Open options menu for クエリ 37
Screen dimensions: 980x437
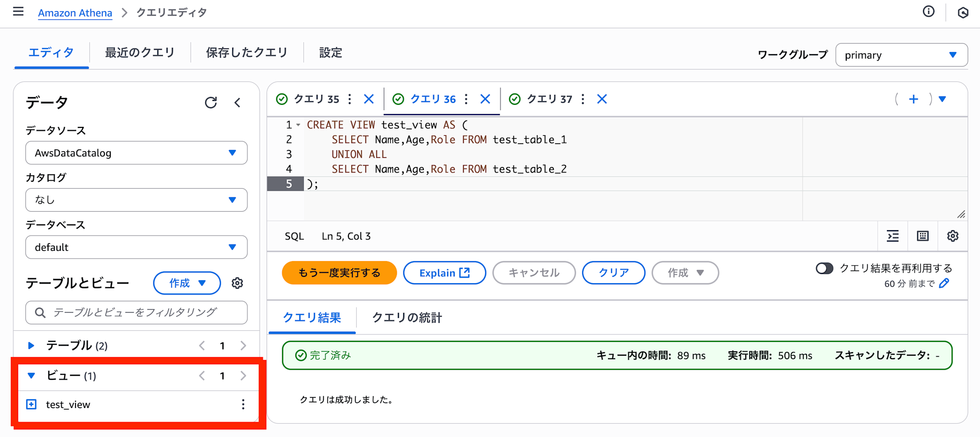583,99
